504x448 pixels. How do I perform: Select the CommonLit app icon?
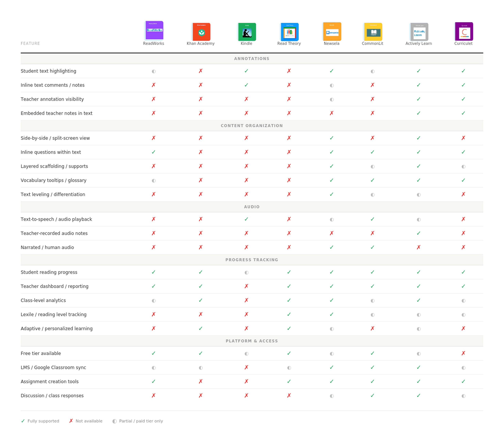click(x=373, y=32)
